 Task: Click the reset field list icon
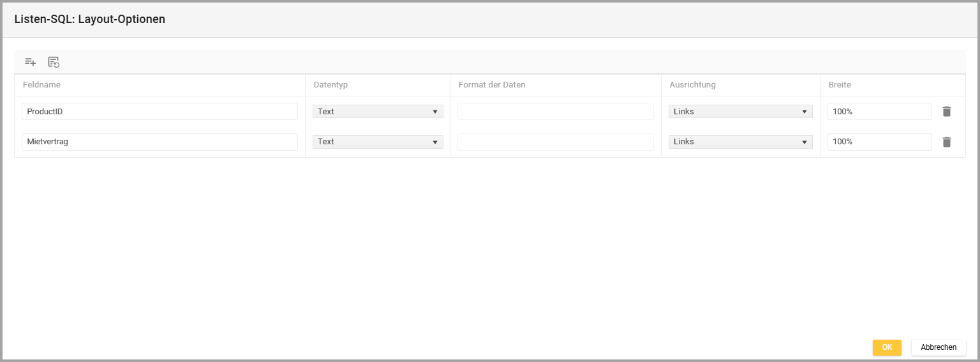(54, 62)
